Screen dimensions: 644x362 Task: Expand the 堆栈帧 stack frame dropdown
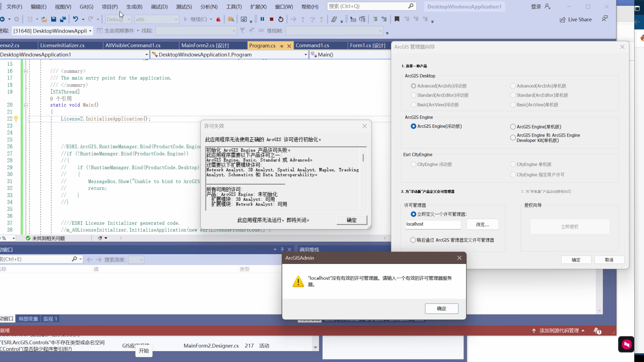(x=335, y=31)
